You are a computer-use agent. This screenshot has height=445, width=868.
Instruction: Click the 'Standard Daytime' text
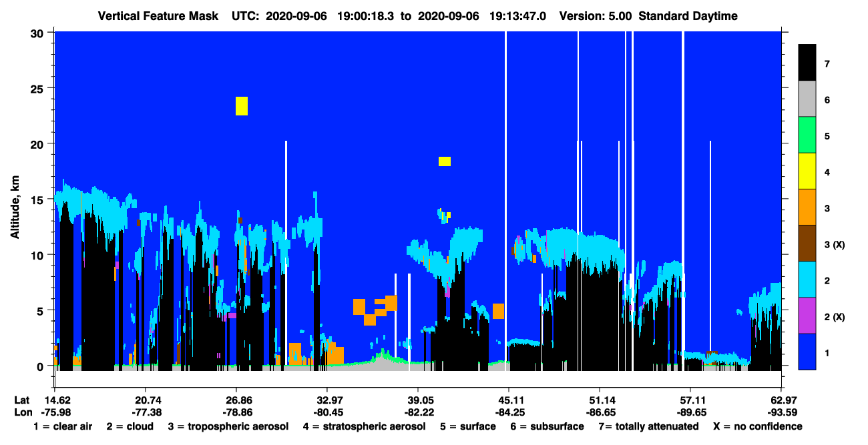click(688, 16)
